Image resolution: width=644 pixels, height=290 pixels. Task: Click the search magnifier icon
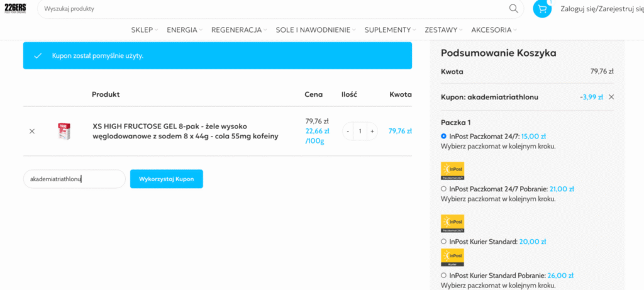(514, 9)
